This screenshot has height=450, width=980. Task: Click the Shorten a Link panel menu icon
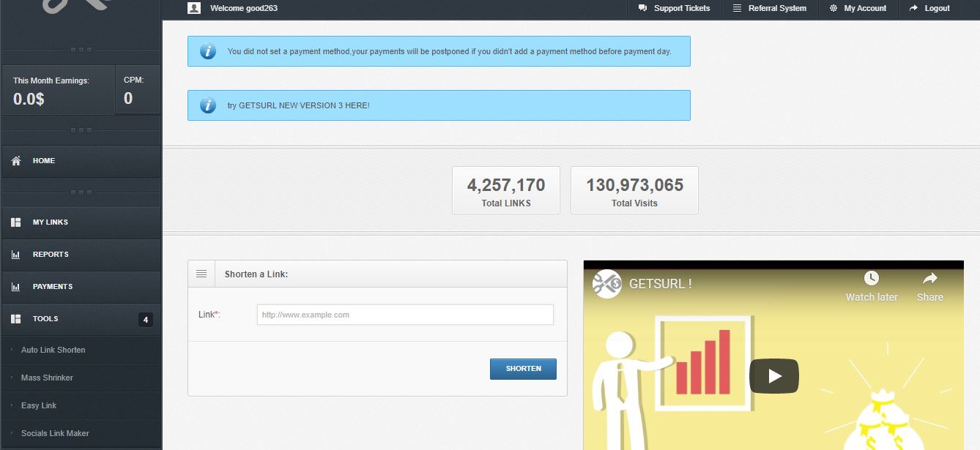tap(201, 274)
